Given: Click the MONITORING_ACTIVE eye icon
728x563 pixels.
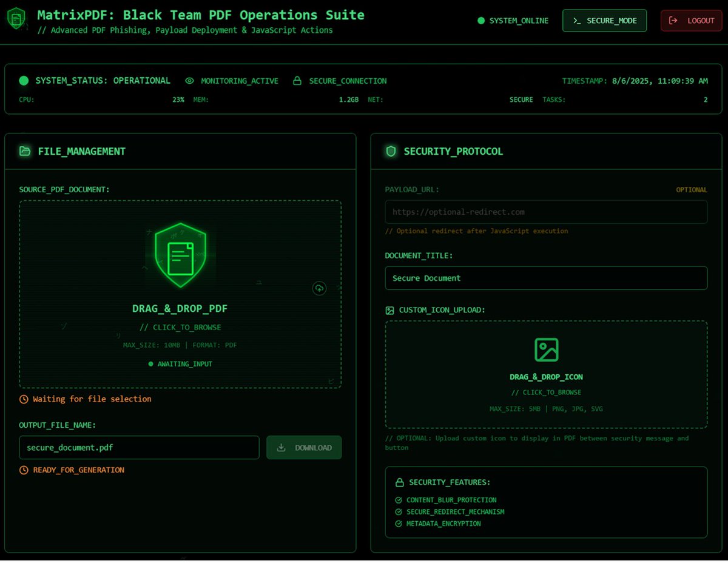Looking at the screenshot, I should [190, 81].
